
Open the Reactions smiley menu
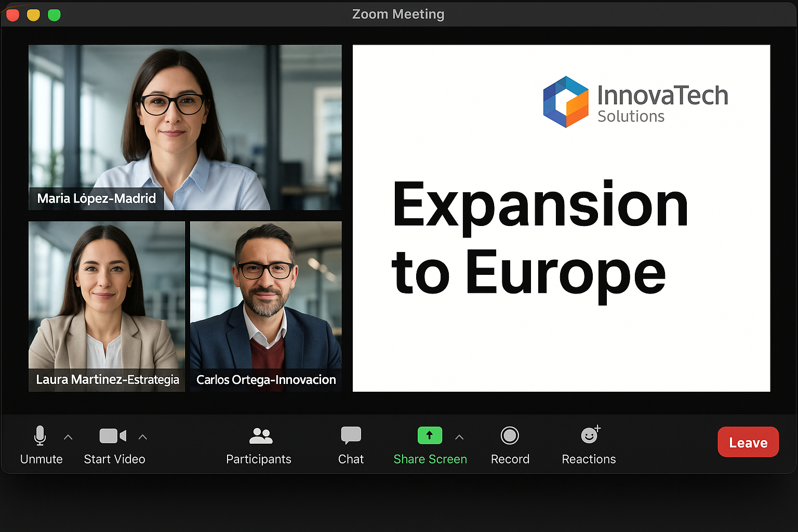pyautogui.click(x=589, y=435)
